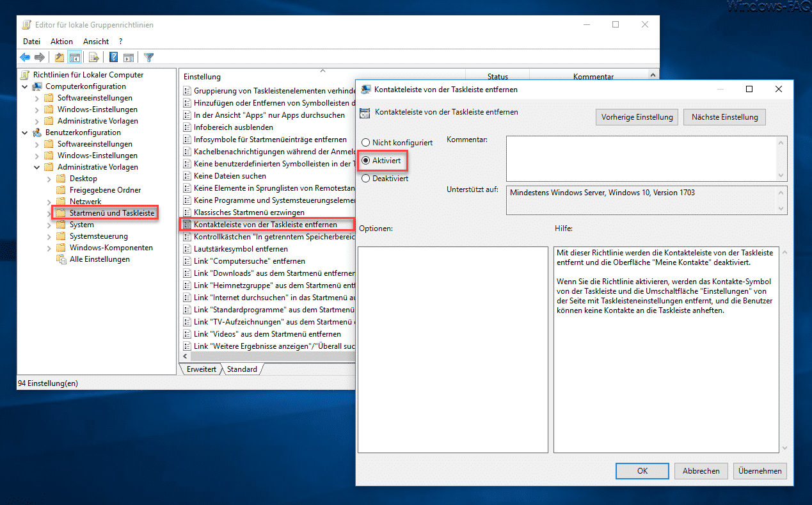Toggle the show/hide console tree icon

[74, 58]
